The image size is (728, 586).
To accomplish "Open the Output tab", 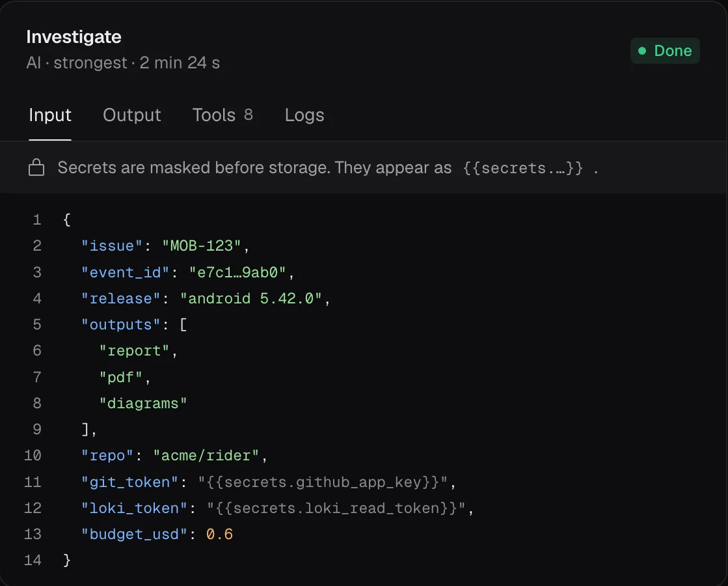I will point(132,115).
